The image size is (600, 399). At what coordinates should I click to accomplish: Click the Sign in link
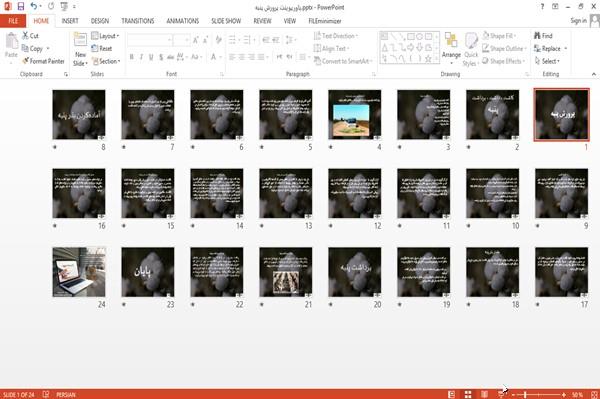(578, 21)
